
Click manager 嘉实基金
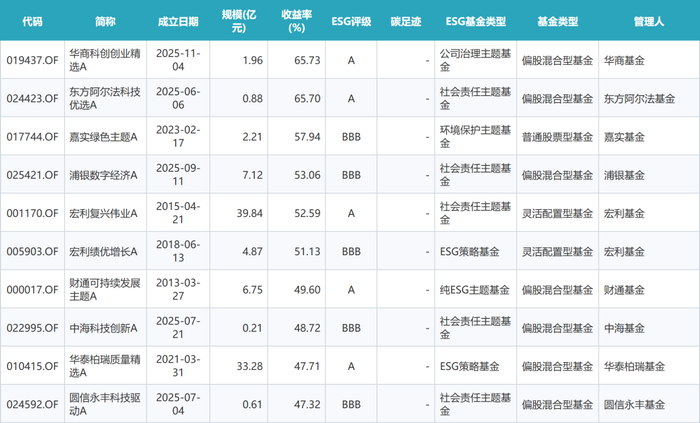click(624, 137)
